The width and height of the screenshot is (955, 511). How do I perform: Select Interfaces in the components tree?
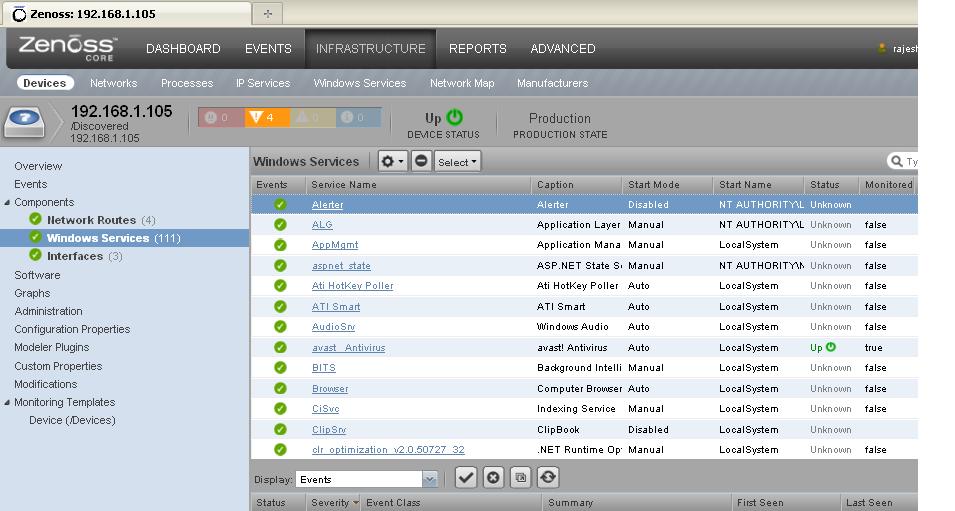click(x=74, y=256)
